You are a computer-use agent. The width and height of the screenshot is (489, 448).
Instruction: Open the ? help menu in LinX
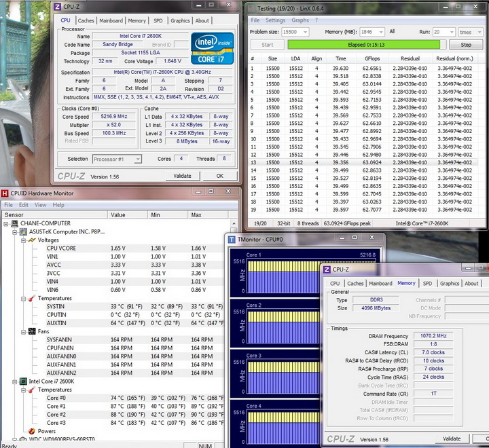pyautogui.click(x=316, y=20)
